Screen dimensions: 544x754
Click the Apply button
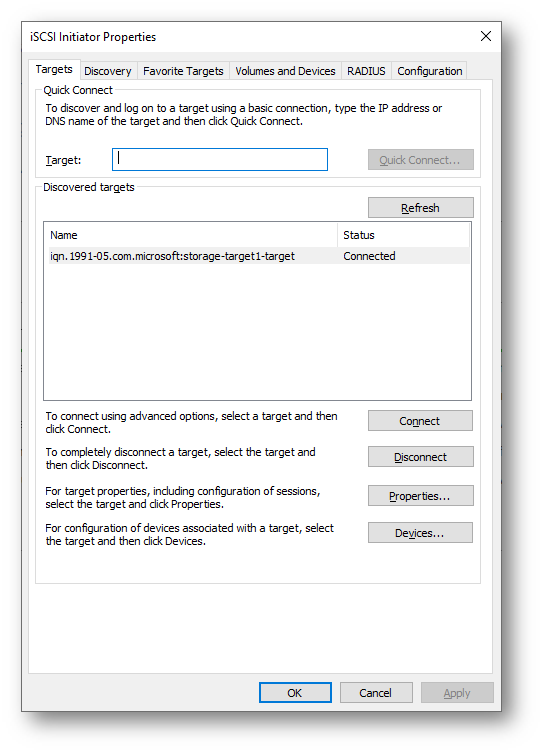(x=457, y=692)
